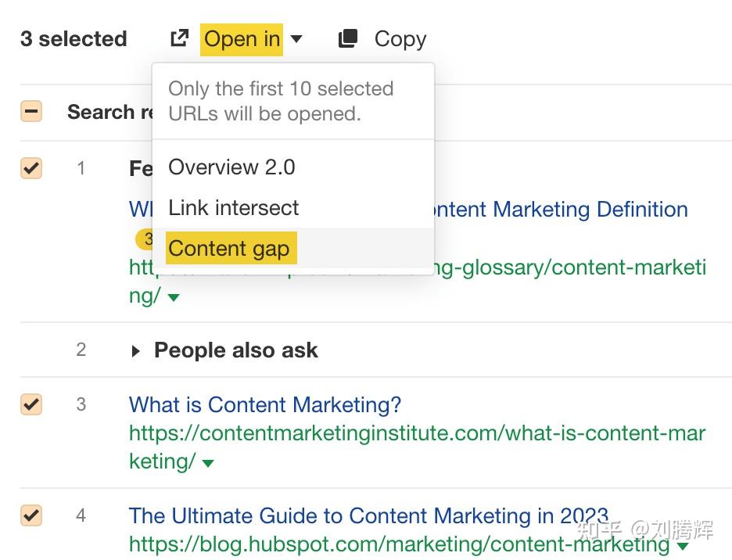732x560 pixels.
Task: Open The Ultimate Guide to Content Marketing link
Action: pos(368,516)
